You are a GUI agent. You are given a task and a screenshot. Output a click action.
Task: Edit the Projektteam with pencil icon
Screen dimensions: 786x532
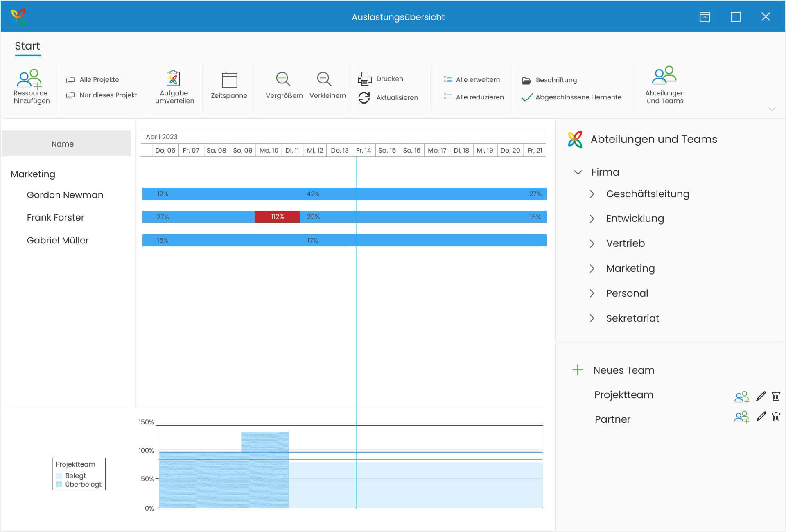761,396
